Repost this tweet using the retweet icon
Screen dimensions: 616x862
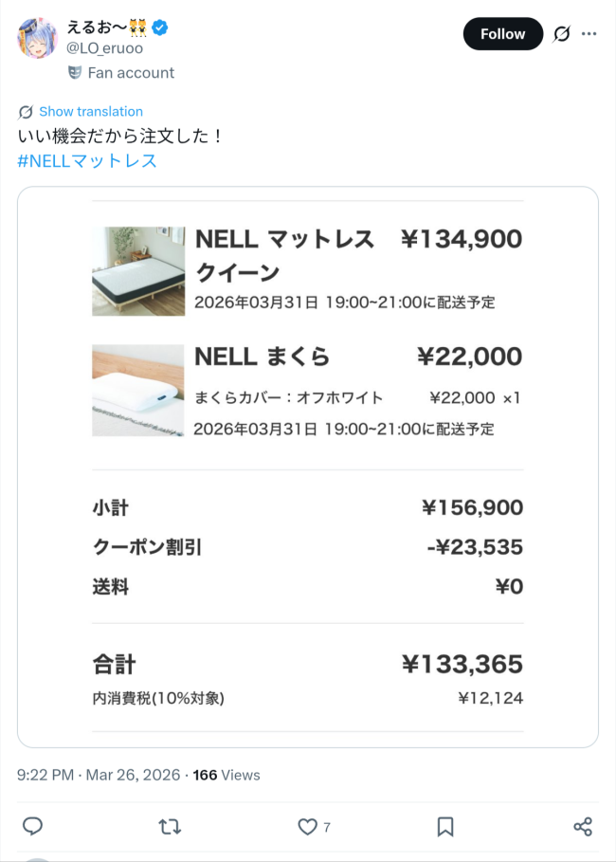(170, 827)
